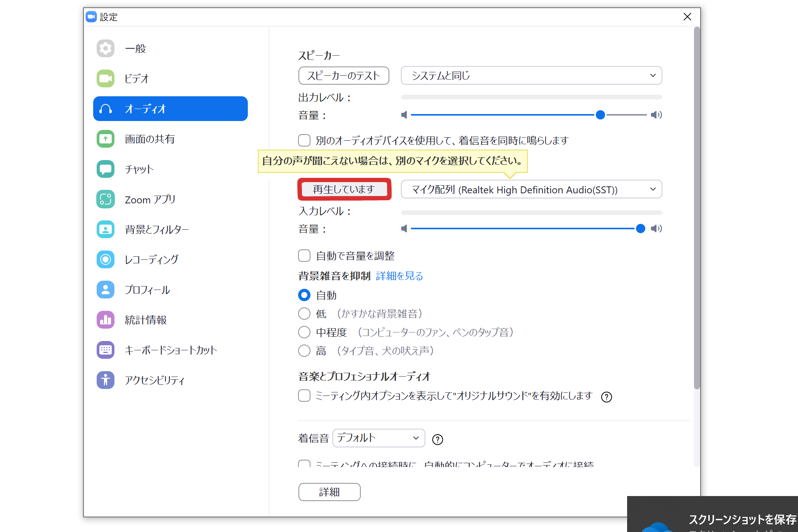798x532 pixels.
Task: Open the 詳細を見る link
Action: coord(399,276)
